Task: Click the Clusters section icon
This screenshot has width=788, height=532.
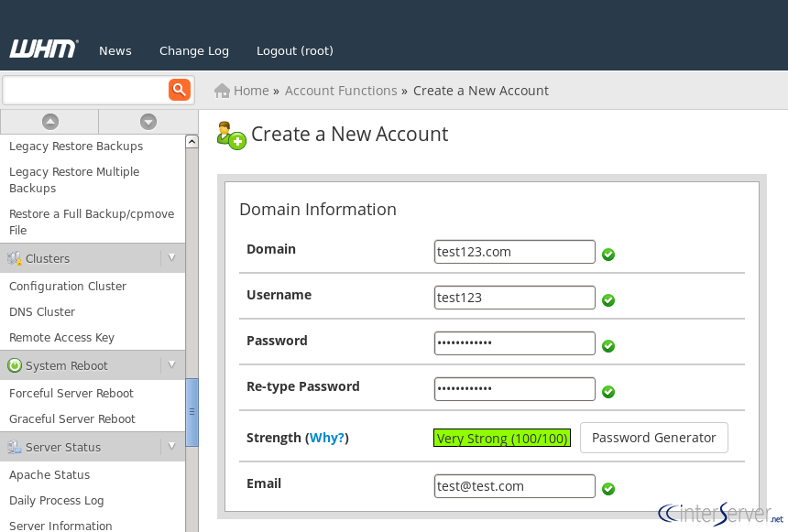Action: coord(14,258)
